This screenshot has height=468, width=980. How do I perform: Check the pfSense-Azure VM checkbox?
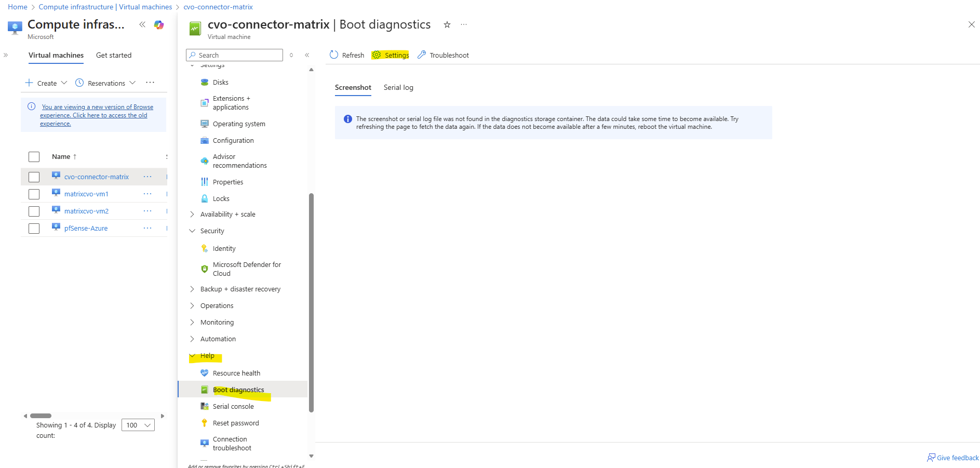click(34, 229)
